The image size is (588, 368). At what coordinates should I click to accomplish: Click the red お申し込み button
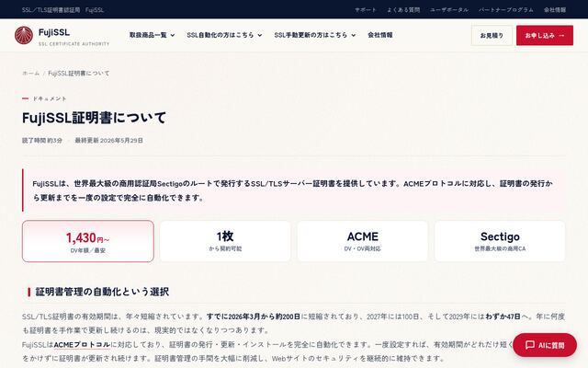[x=545, y=36]
